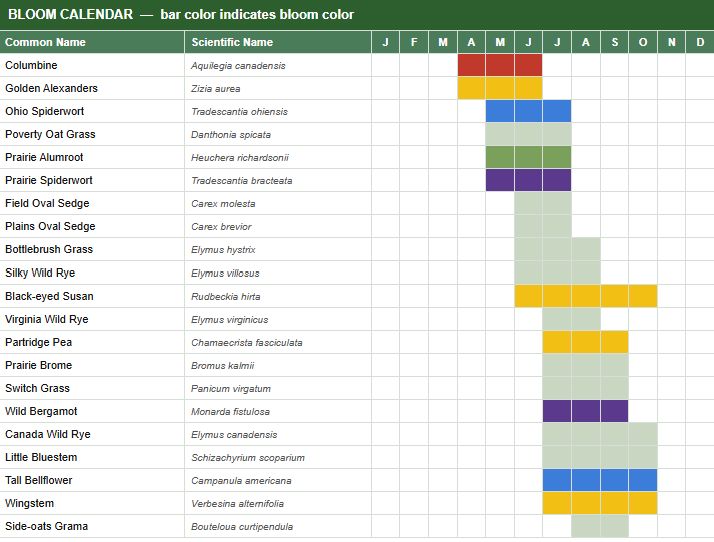Select the Common Name column header
Screen dimensions: 714x542
[x=92, y=42]
